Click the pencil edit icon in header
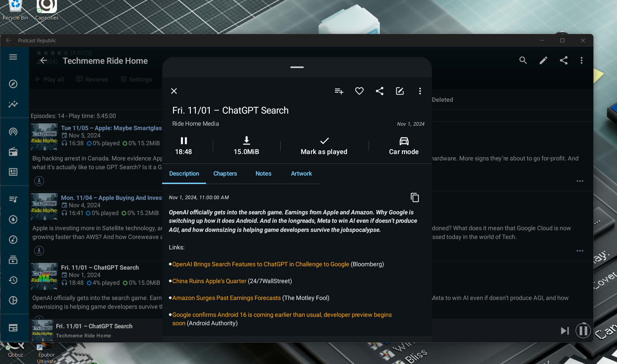The width and height of the screenshot is (617, 364). (543, 60)
